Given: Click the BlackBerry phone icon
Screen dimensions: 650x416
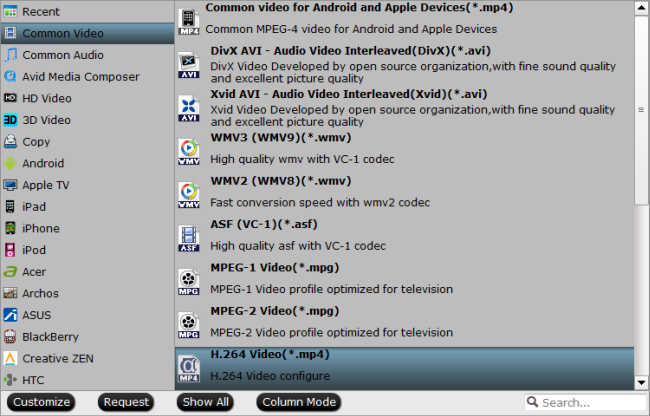Looking at the screenshot, I should coord(10,336).
